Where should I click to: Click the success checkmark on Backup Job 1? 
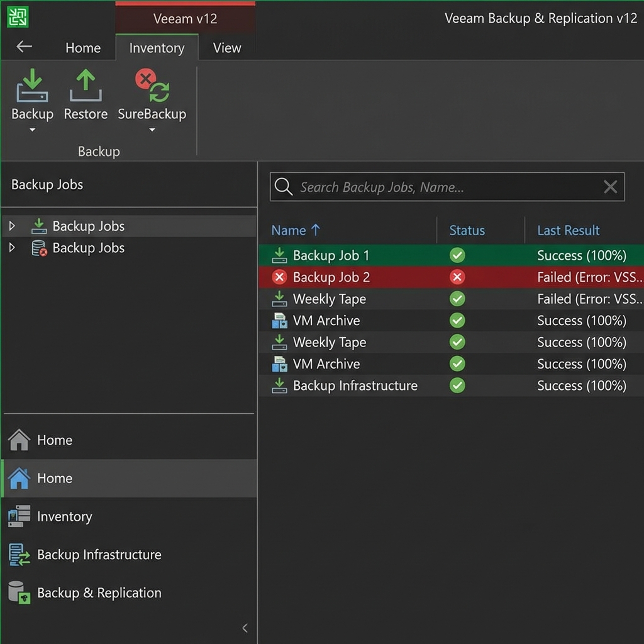[x=457, y=255]
